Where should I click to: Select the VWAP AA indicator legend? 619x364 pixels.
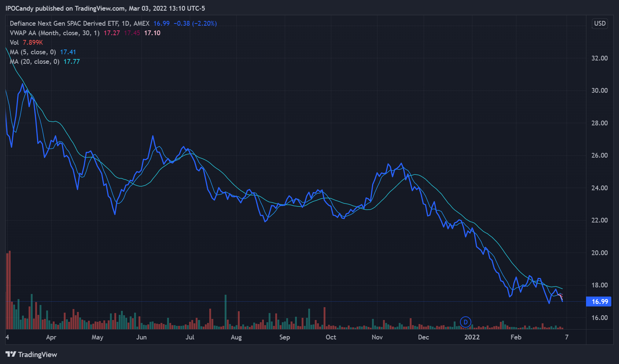pyautogui.click(x=55, y=33)
